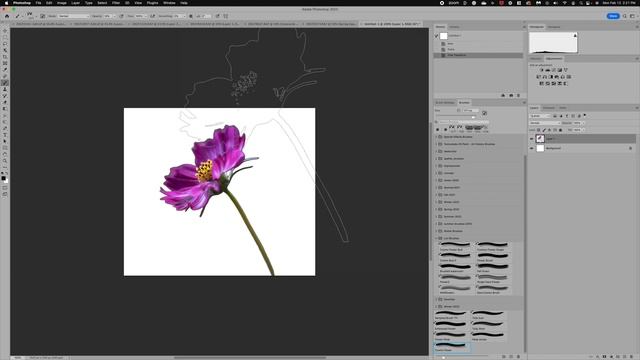Hide Layer 1 with its eye icon

pyautogui.click(x=531, y=139)
